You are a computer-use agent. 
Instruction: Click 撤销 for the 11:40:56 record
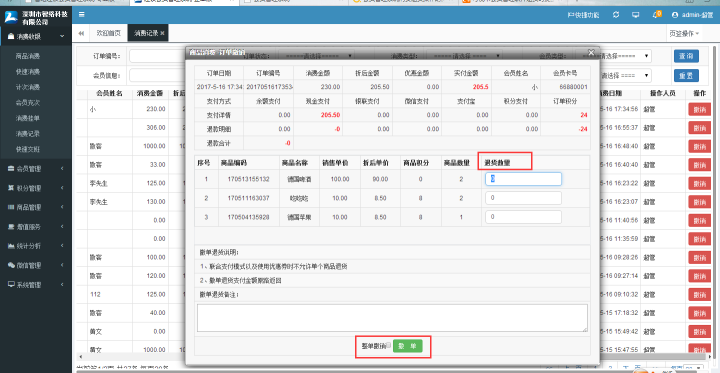point(699,220)
